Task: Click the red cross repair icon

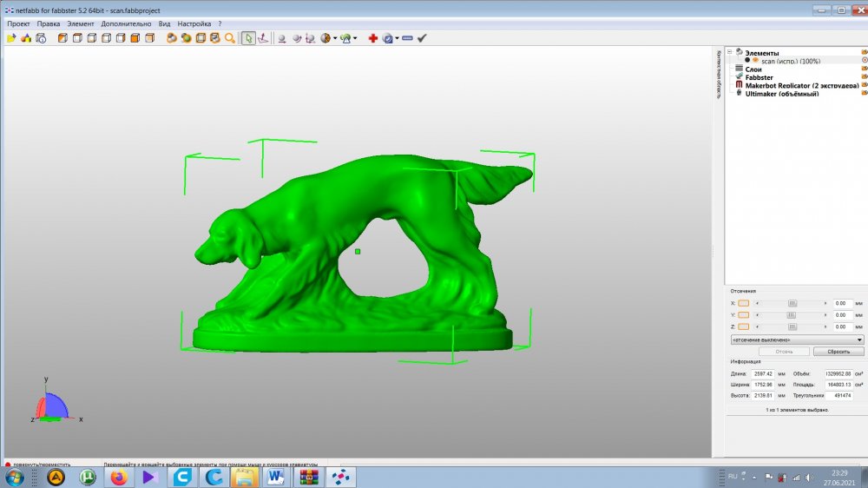Action: point(373,38)
